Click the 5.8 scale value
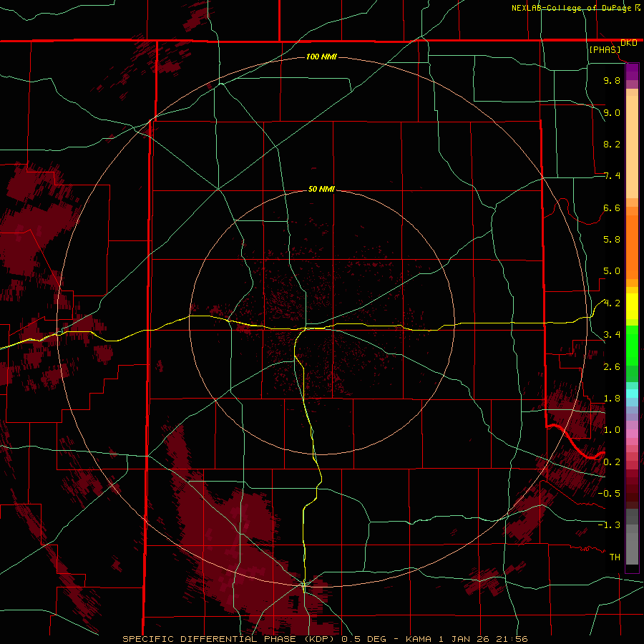644x644 pixels. (612, 240)
